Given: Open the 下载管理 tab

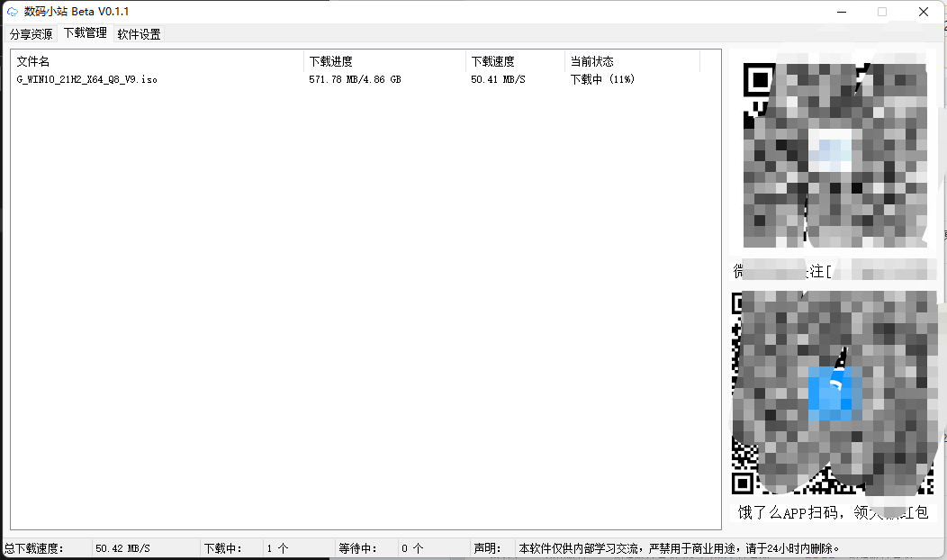Looking at the screenshot, I should tap(85, 33).
